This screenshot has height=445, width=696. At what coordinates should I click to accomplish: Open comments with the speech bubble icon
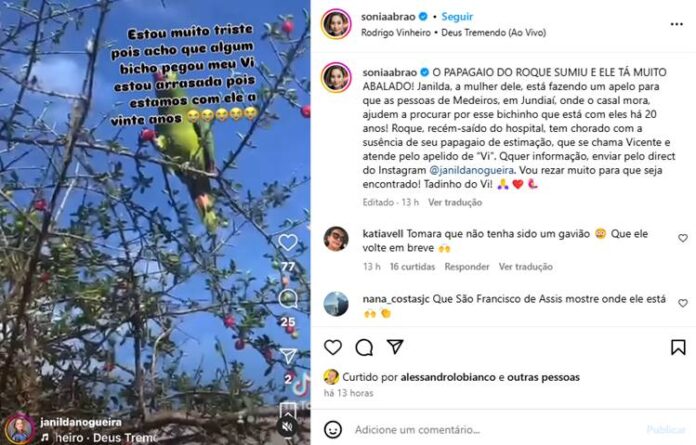pyautogui.click(x=364, y=347)
